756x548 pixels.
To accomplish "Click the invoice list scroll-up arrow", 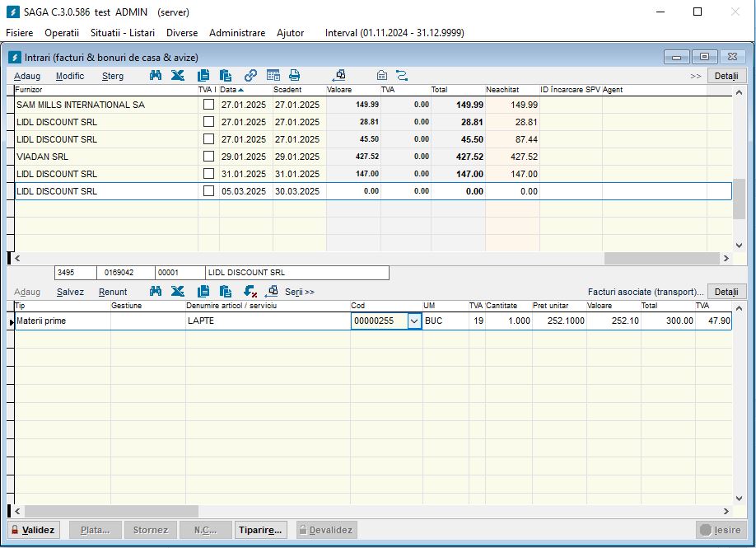I will 739,92.
